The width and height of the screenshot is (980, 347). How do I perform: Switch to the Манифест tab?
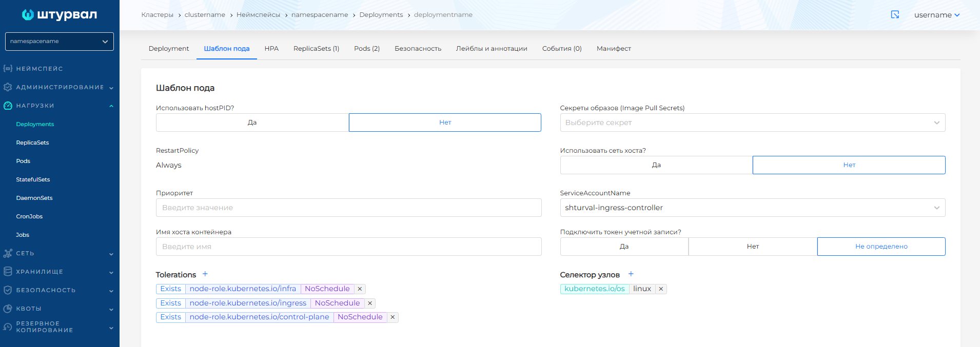point(614,49)
